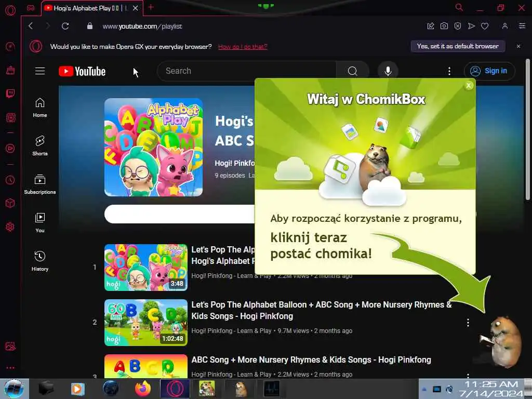
Task: Open playlist cover Alphabet Play thumbnail
Action: point(153,147)
